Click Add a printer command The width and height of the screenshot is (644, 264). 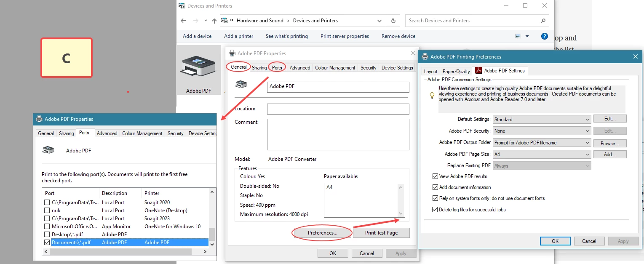click(238, 36)
